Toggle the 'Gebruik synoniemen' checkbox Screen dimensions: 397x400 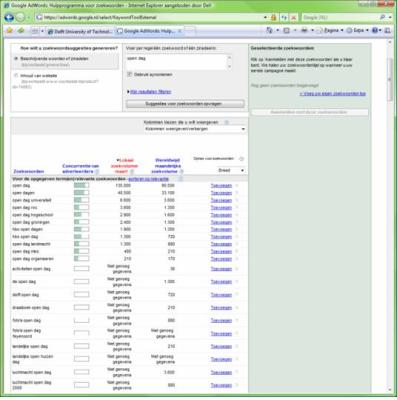tap(130, 75)
